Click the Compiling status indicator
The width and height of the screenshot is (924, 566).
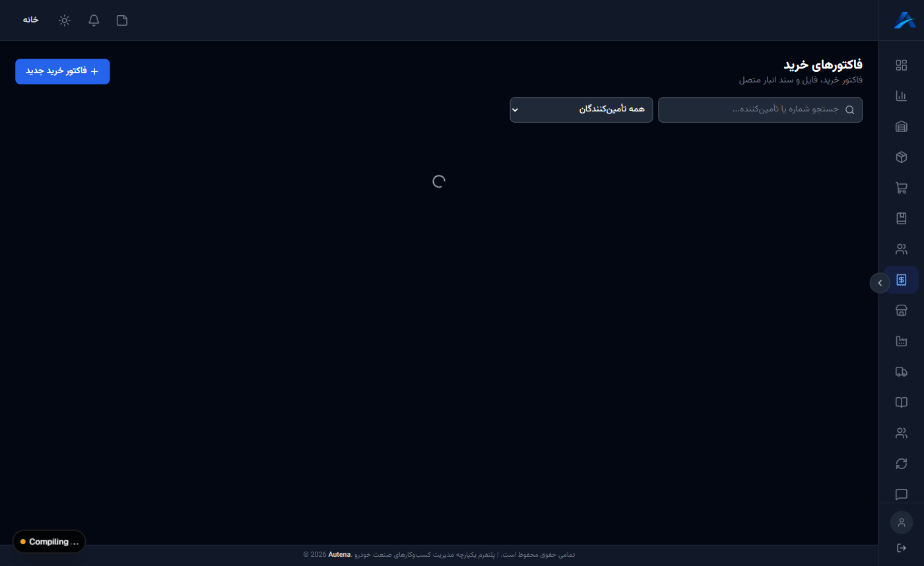[x=49, y=542]
